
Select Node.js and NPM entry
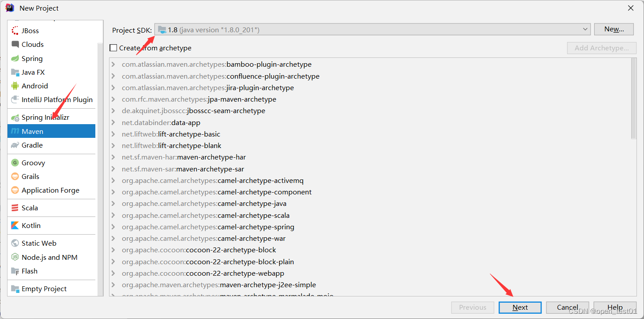click(51, 257)
